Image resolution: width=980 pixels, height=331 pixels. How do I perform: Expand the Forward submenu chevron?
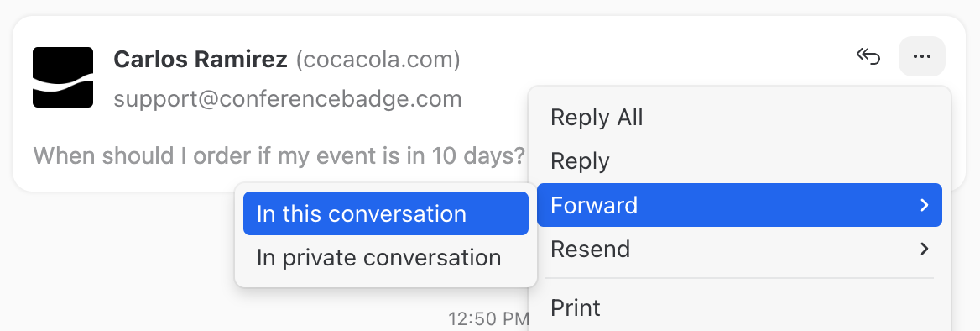(x=925, y=205)
